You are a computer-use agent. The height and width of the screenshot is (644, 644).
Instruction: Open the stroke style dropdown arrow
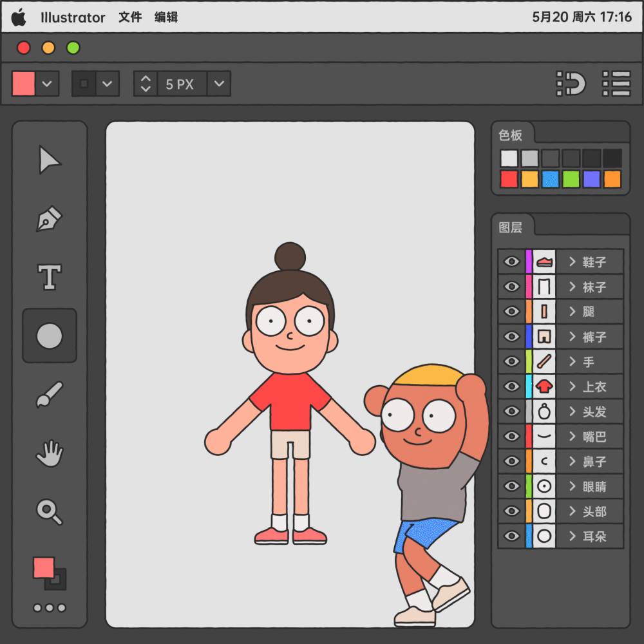pos(107,84)
